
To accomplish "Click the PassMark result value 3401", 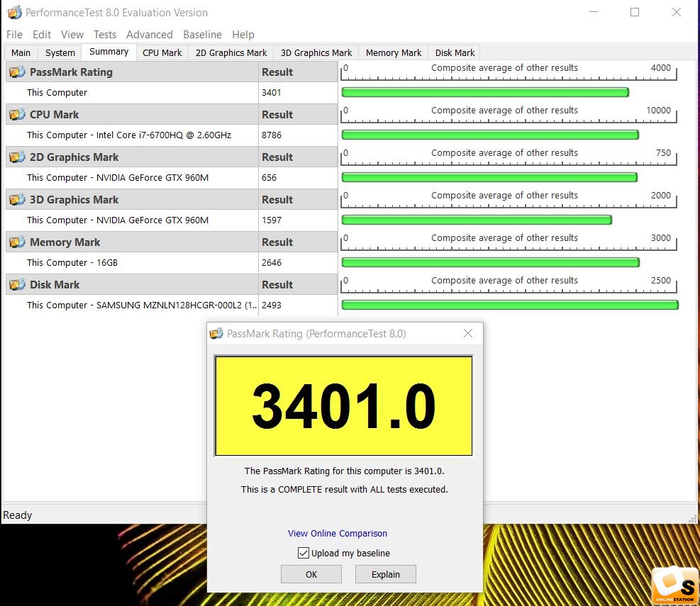I will point(272,92).
